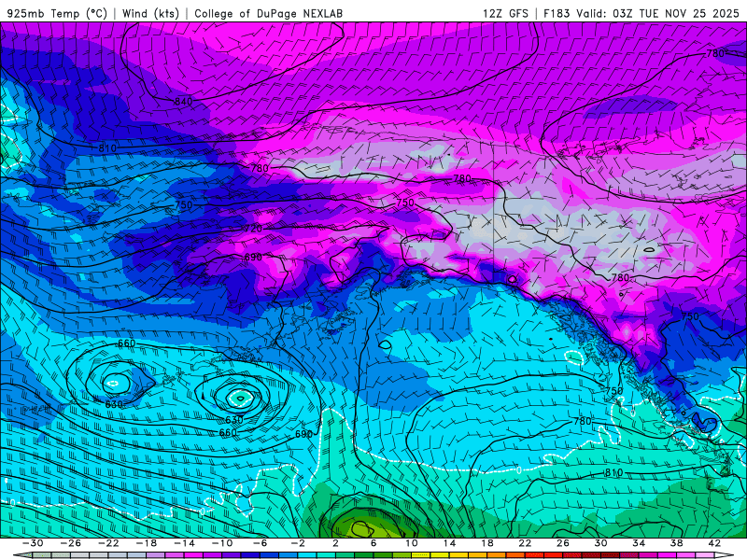Click the 840 height contour label

[x=183, y=102]
